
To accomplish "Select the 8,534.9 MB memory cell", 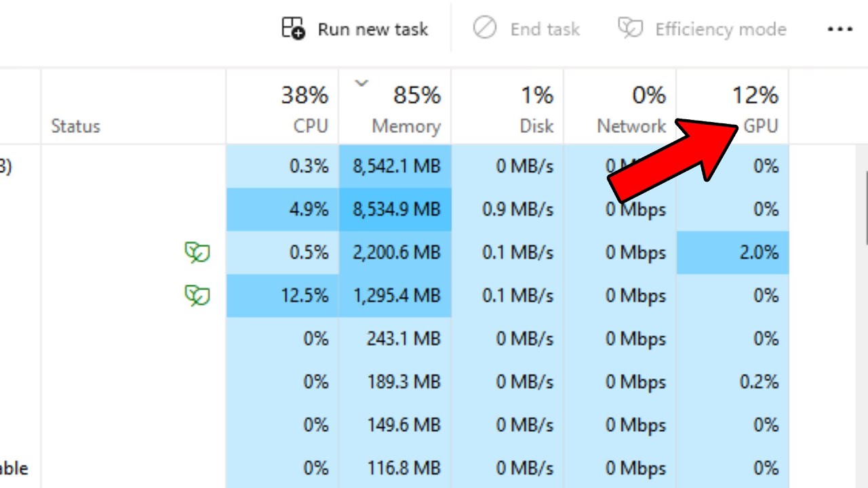I will point(395,209).
